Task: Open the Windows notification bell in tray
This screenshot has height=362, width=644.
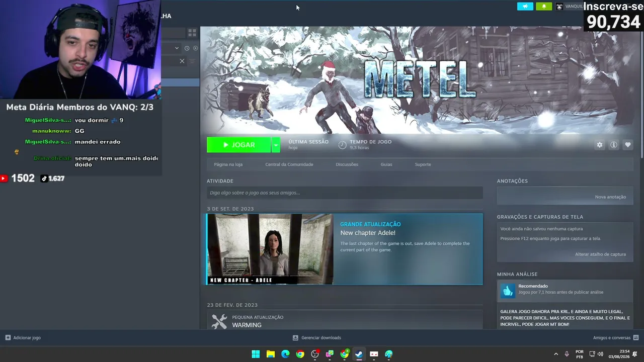Action: point(635,354)
